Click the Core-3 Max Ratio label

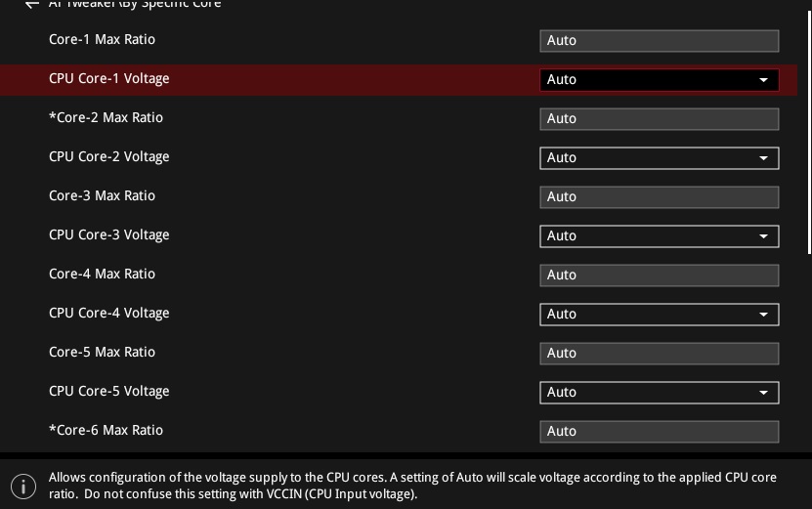coord(102,195)
